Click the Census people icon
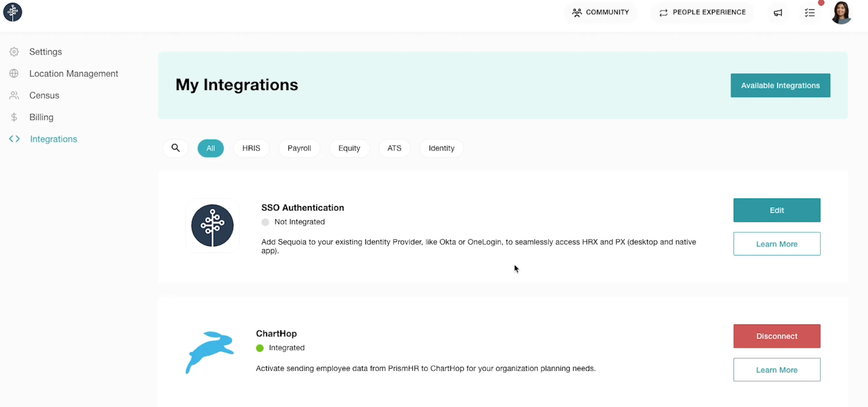The height and width of the screenshot is (407, 868). pyautogui.click(x=14, y=95)
